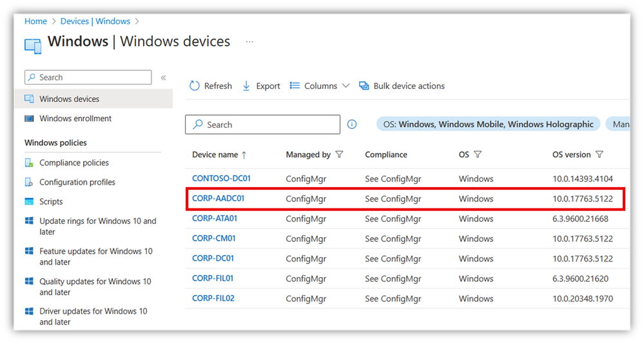The height and width of the screenshot is (344, 644).
Task: Click the info icon beside device search
Action: click(352, 124)
